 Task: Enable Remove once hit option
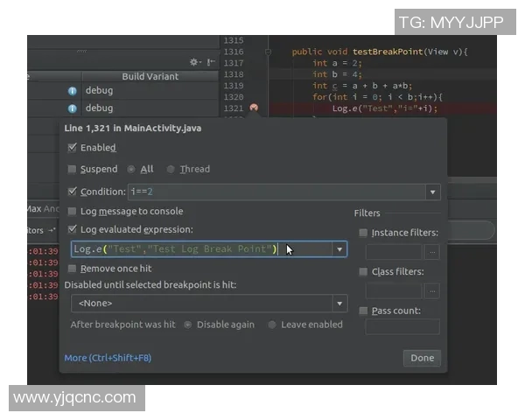coord(72,269)
